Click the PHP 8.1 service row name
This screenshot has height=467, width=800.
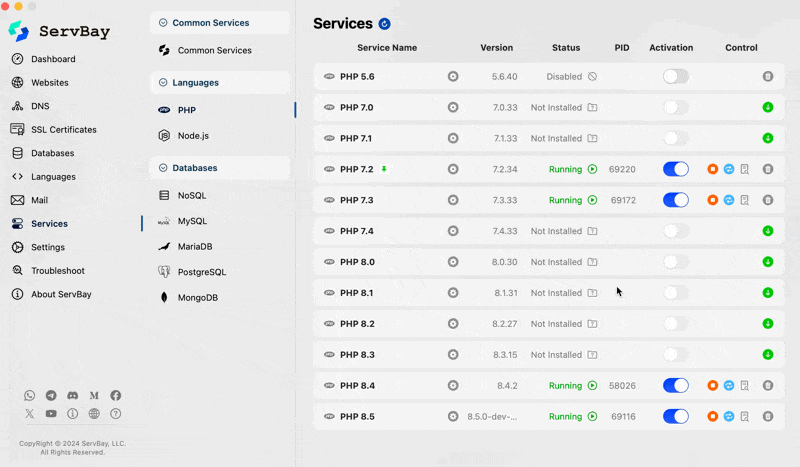[x=356, y=293]
